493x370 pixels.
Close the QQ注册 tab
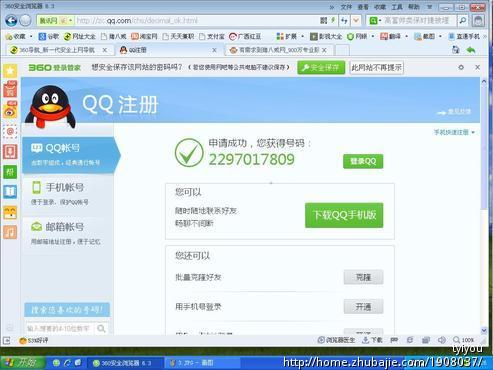pyautogui.click(x=214, y=50)
